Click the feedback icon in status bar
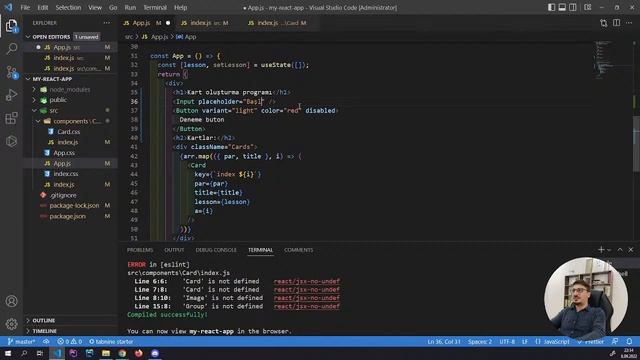Screen dimensions: 640x360 coord(615,342)
